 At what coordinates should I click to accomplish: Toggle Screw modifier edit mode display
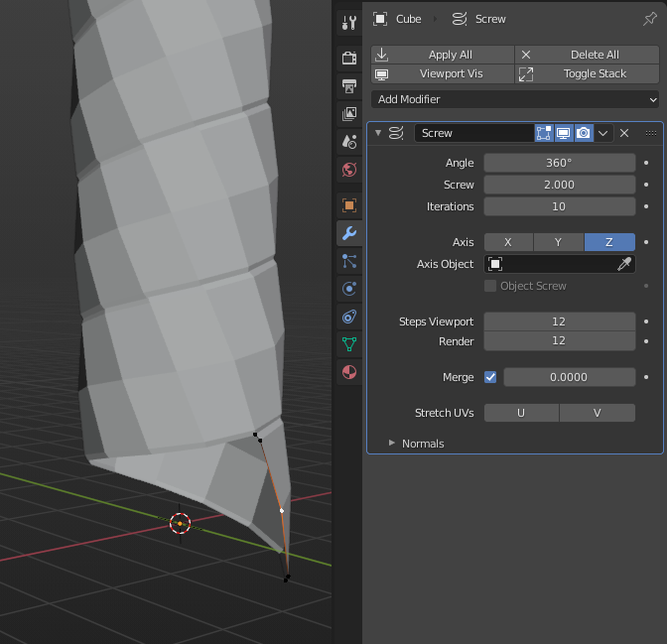tap(544, 133)
